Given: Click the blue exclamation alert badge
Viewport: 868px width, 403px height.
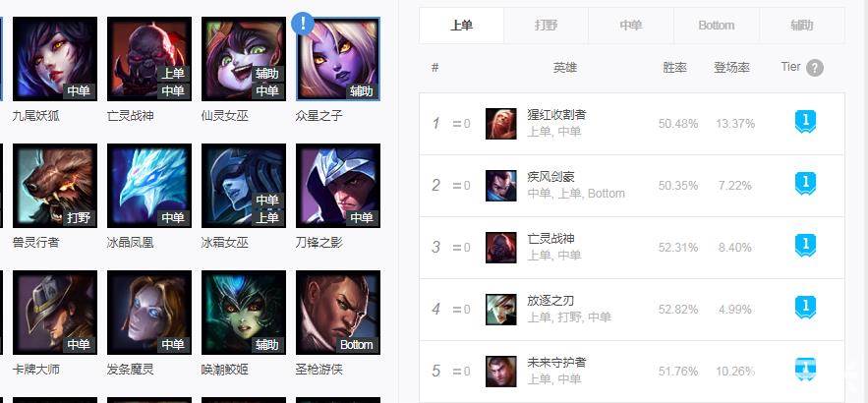Looking at the screenshot, I should pyautogui.click(x=302, y=24).
